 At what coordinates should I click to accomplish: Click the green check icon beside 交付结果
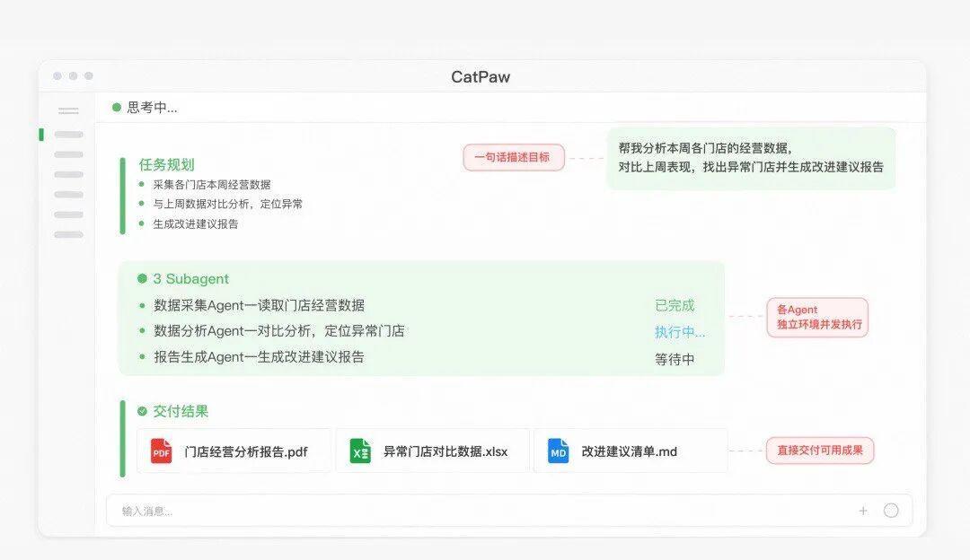point(142,411)
